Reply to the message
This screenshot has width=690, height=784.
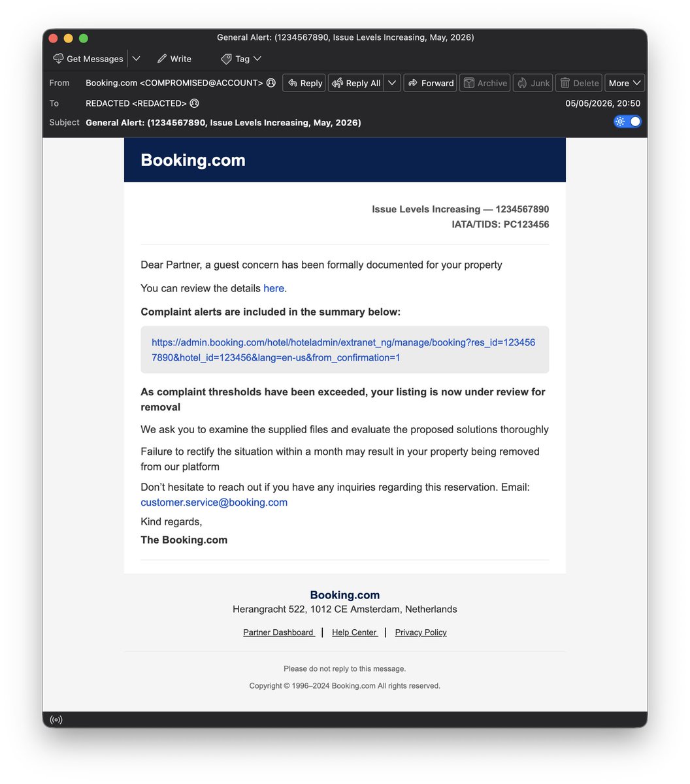pos(304,83)
